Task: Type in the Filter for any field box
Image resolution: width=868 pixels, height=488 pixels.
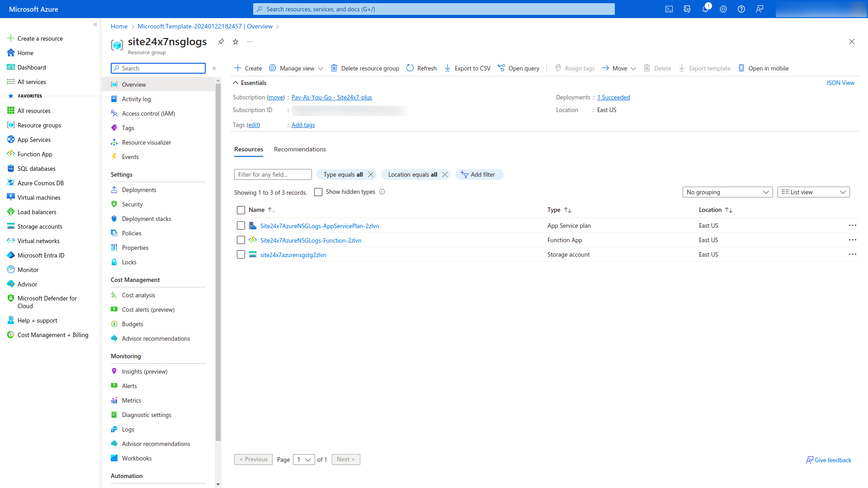Action: 273,174
